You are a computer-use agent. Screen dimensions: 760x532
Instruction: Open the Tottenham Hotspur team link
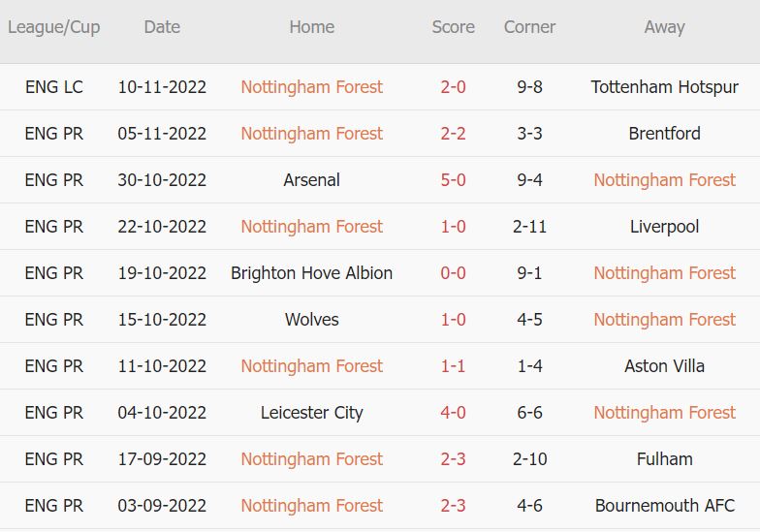click(x=664, y=87)
